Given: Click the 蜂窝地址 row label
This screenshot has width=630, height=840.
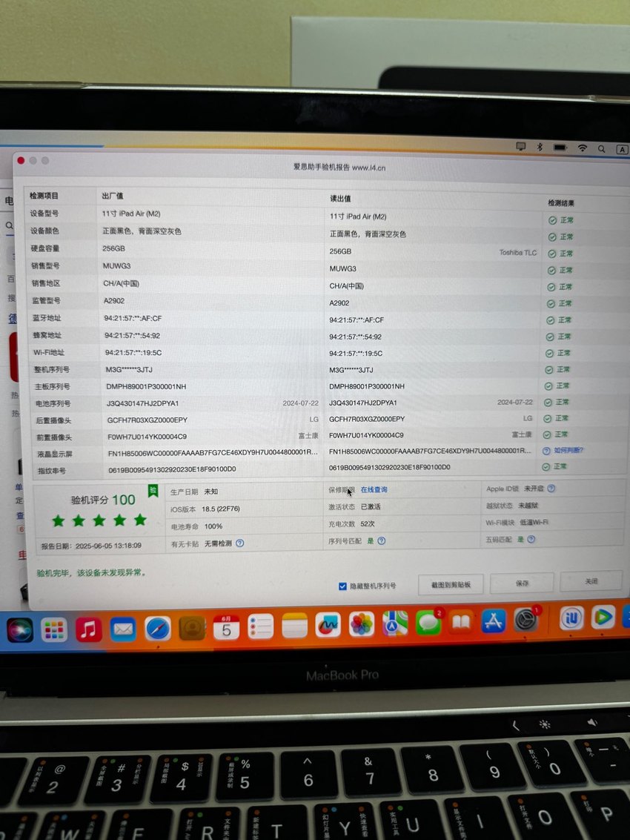Looking at the screenshot, I should pyautogui.click(x=47, y=335).
